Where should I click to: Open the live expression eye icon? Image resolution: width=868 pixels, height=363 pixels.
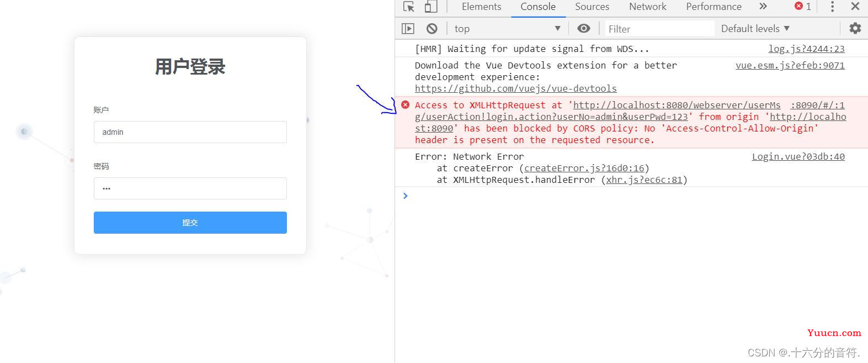point(584,29)
